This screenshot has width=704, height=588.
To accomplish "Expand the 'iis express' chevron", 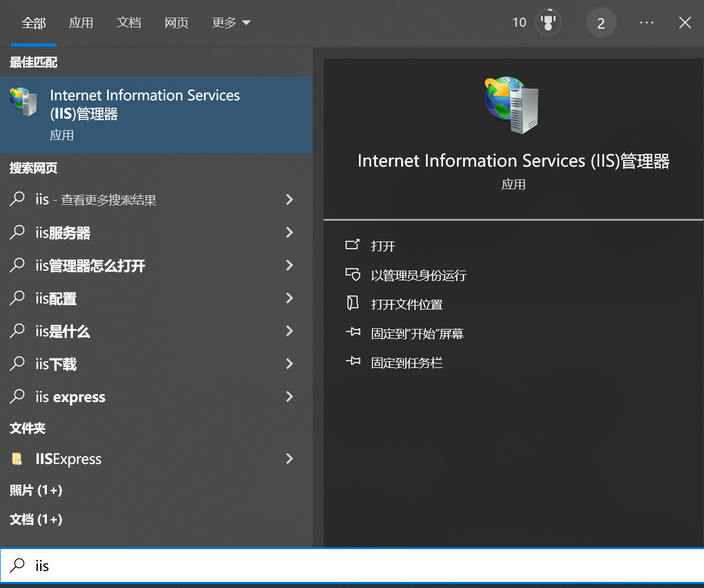I will [x=290, y=396].
